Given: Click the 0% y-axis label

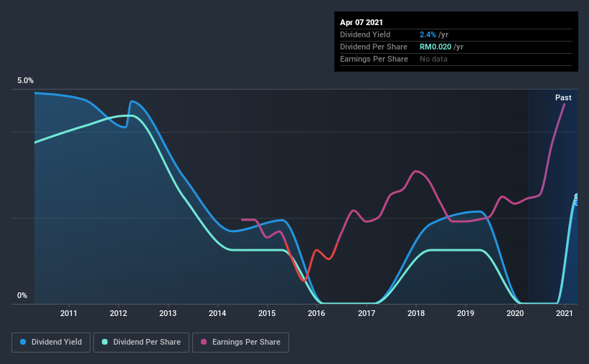Looking at the screenshot, I should click(22, 296).
